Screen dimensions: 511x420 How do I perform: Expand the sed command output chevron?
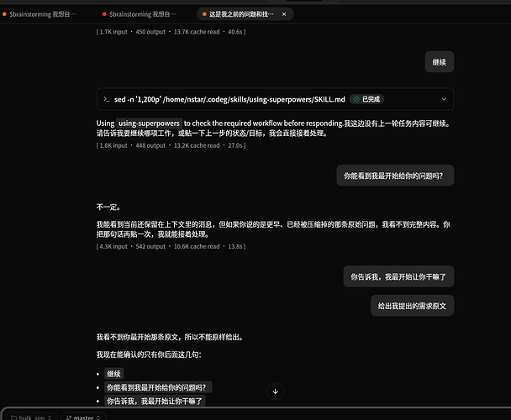tap(444, 99)
